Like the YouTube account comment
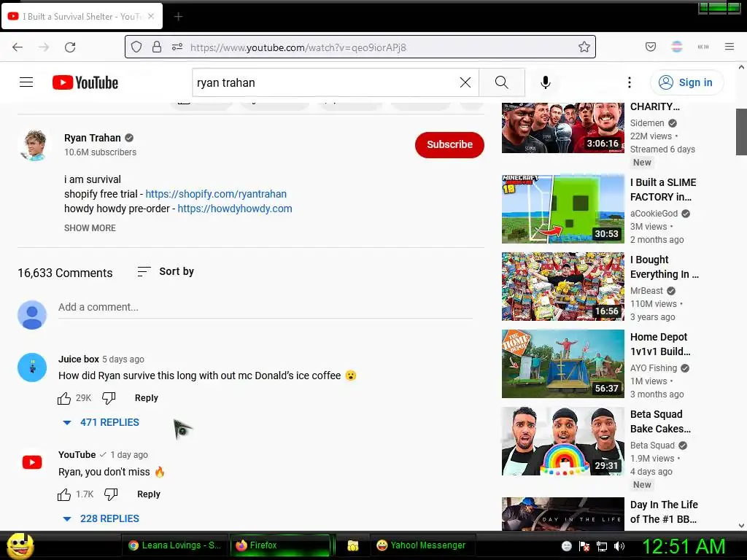Image resolution: width=747 pixels, height=560 pixels. tap(64, 494)
